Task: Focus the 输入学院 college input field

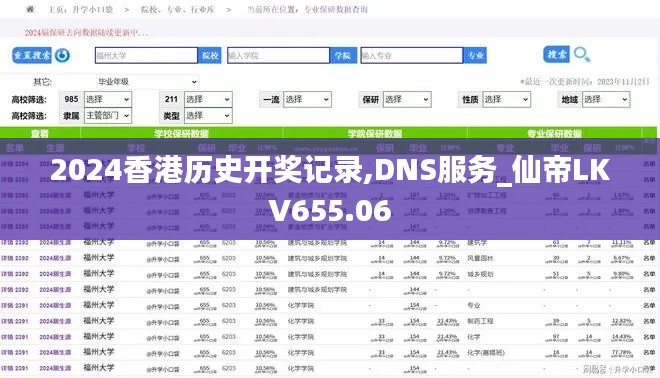Action: pos(279,56)
